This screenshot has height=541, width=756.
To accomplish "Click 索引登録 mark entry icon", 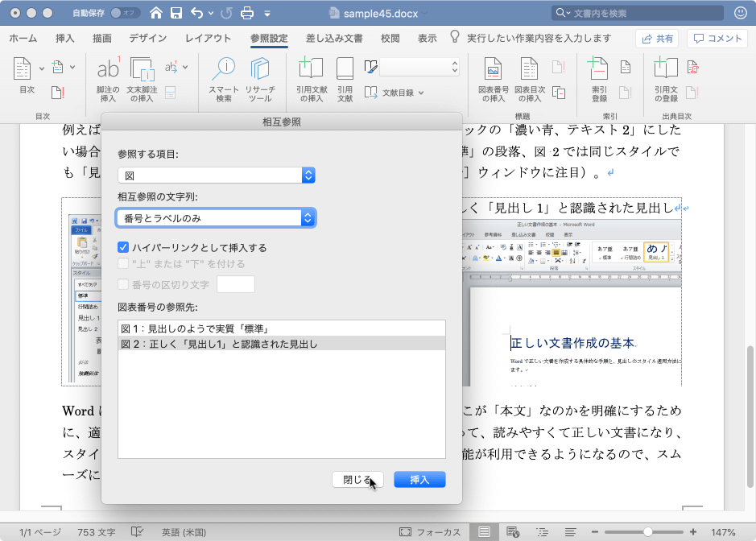I will (599, 80).
